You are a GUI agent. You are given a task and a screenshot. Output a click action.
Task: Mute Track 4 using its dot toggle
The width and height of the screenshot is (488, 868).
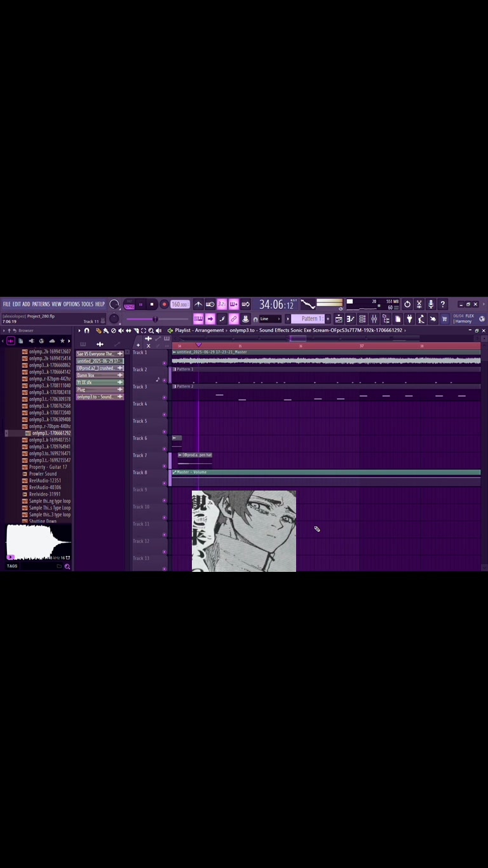click(x=165, y=414)
